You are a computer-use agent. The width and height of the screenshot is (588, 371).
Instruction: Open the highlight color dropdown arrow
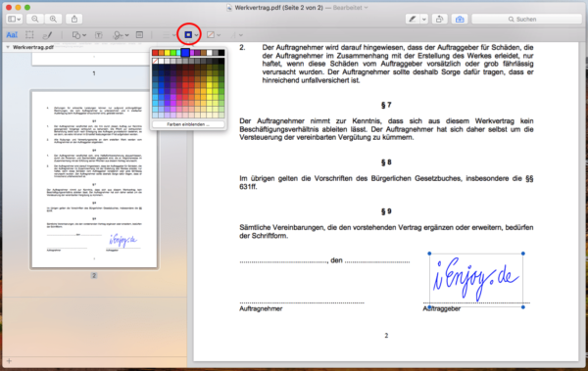point(424,20)
